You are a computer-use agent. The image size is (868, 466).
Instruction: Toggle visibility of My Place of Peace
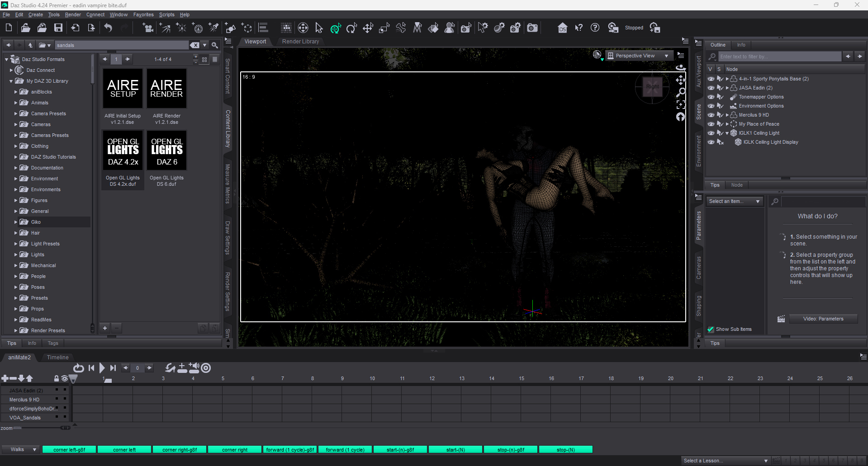[711, 124]
